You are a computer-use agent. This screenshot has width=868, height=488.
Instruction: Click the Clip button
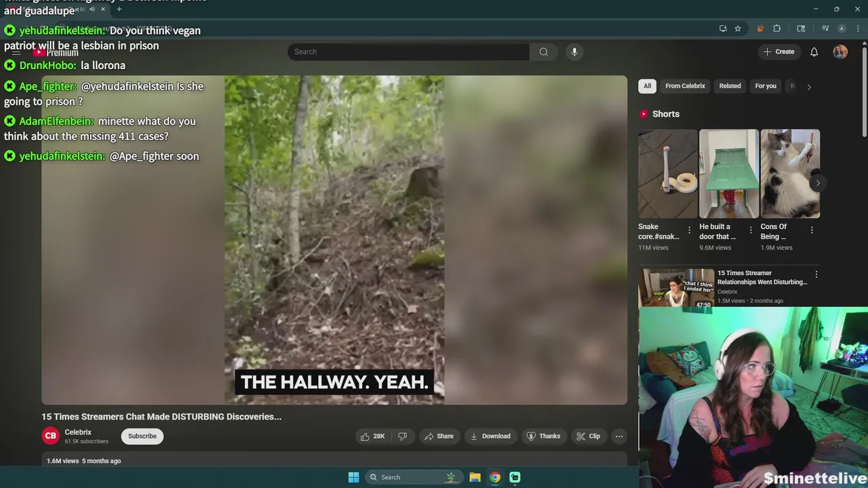[x=588, y=436]
